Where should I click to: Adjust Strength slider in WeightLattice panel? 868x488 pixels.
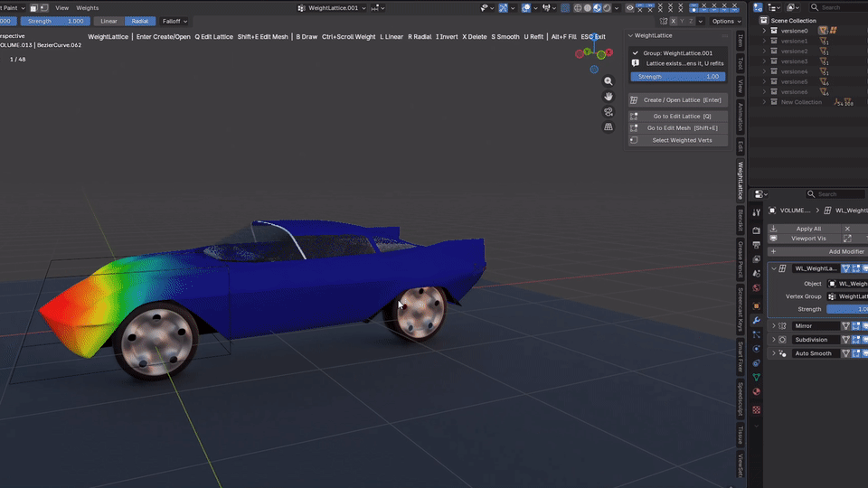pyautogui.click(x=677, y=76)
